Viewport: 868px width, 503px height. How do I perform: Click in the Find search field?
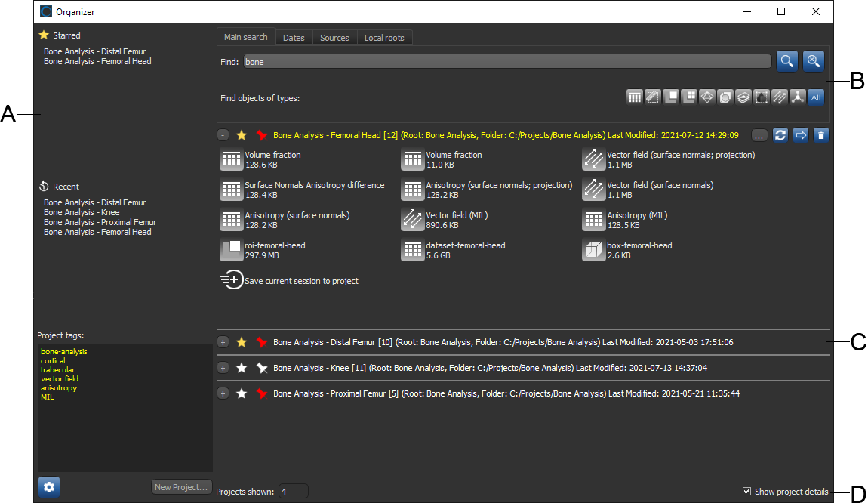coord(506,62)
